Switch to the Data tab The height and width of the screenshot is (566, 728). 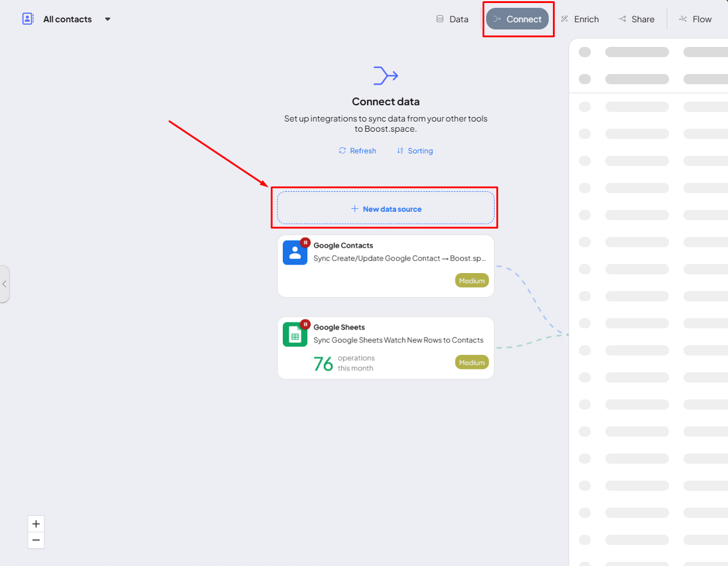(x=452, y=19)
